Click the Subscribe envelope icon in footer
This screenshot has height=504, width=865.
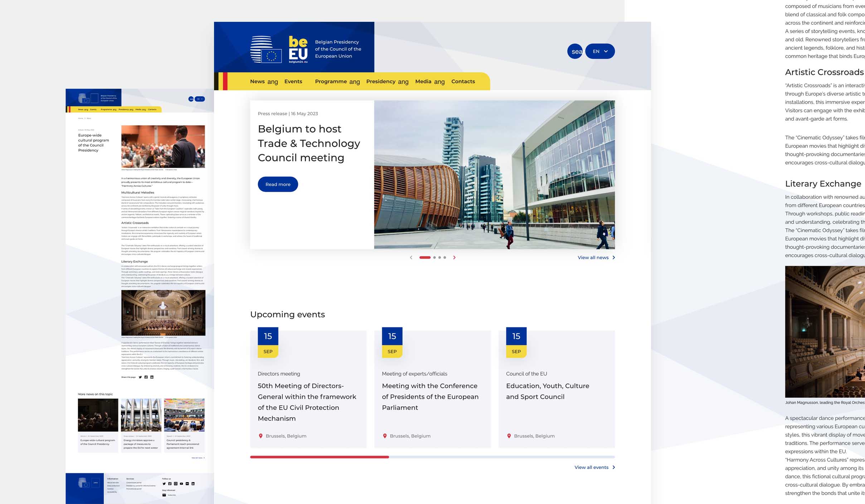pyautogui.click(x=164, y=495)
